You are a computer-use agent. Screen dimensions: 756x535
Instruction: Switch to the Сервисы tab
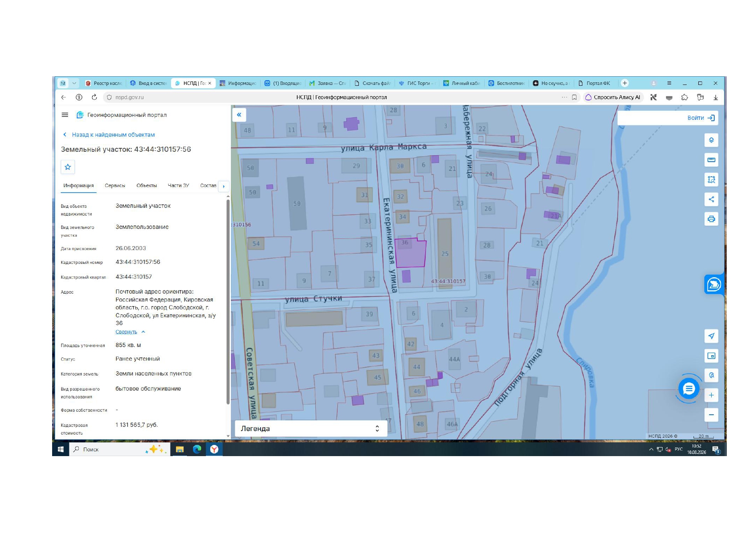tap(115, 185)
